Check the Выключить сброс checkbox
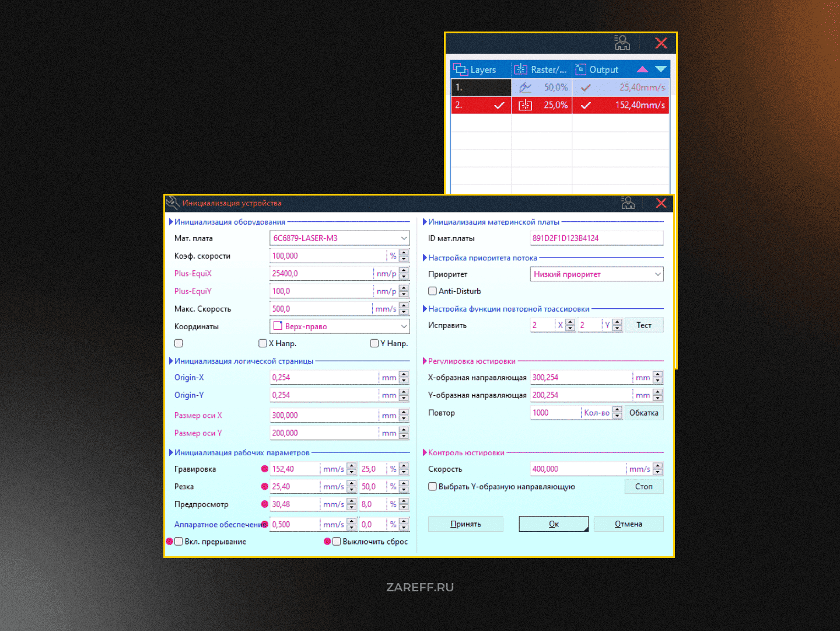 click(337, 541)
